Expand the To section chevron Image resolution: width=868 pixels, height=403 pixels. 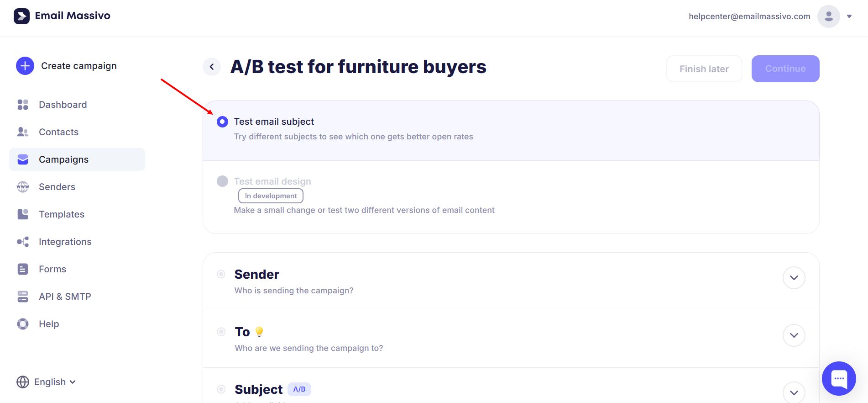(x=794, y=335)
